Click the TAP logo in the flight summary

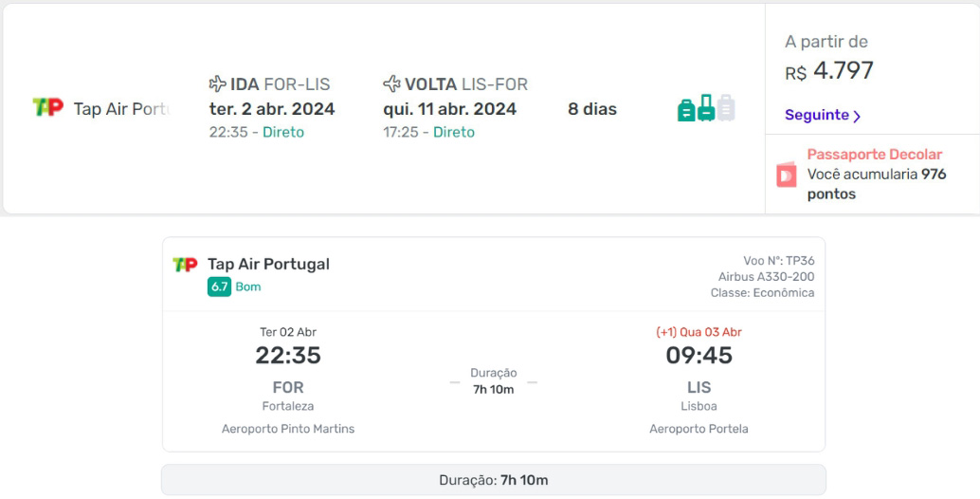[x=48, y=107]
